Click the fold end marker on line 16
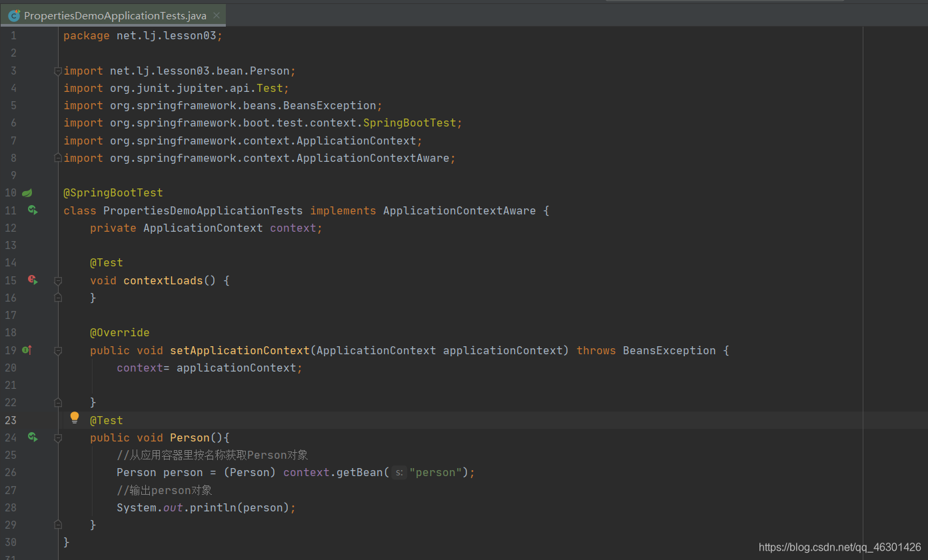Viewport: 928px width, 560px height. click(x=58, y=298)
